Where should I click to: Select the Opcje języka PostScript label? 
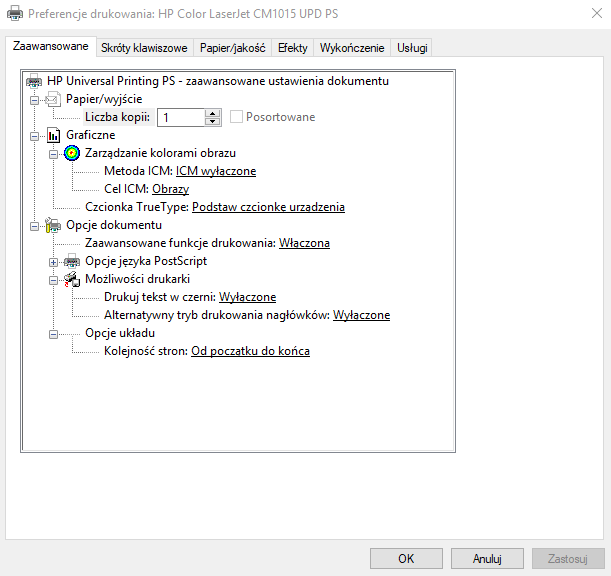[x=146, y=261]
